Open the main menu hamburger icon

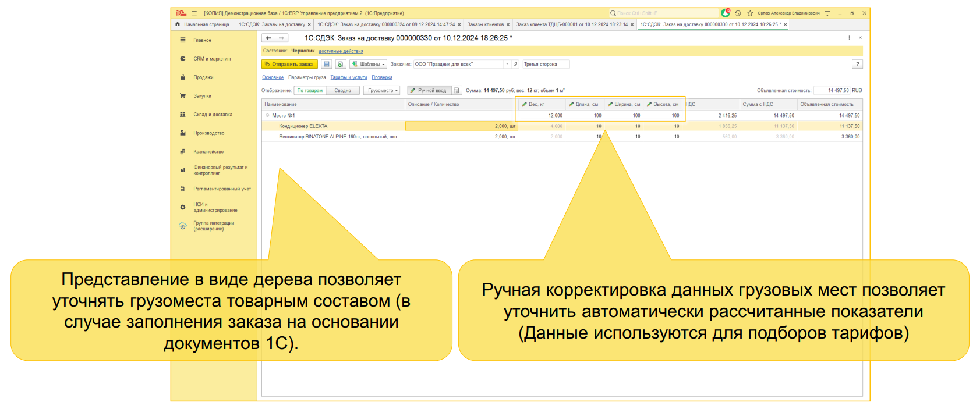tap(194, 13)
